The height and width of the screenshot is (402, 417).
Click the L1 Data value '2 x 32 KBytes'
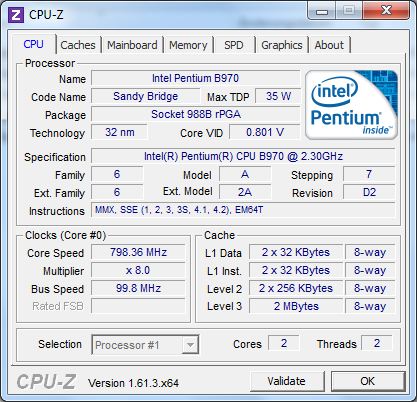(x=296, y=252)
